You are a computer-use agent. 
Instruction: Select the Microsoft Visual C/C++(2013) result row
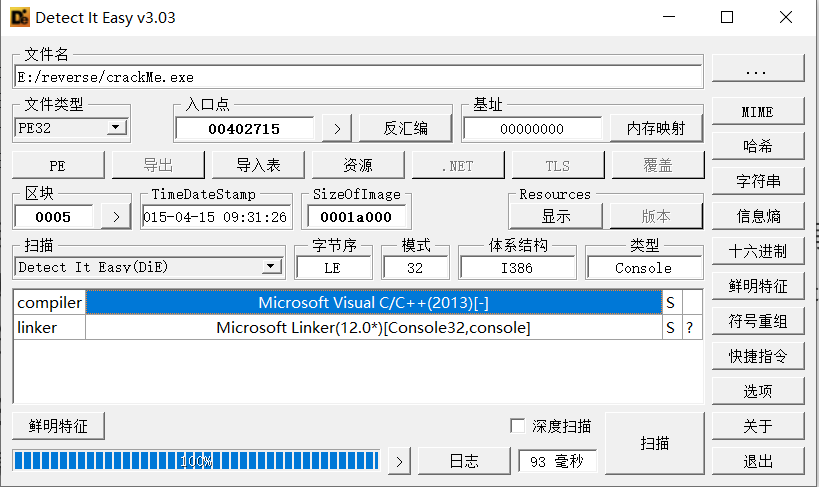pos(374,303)
